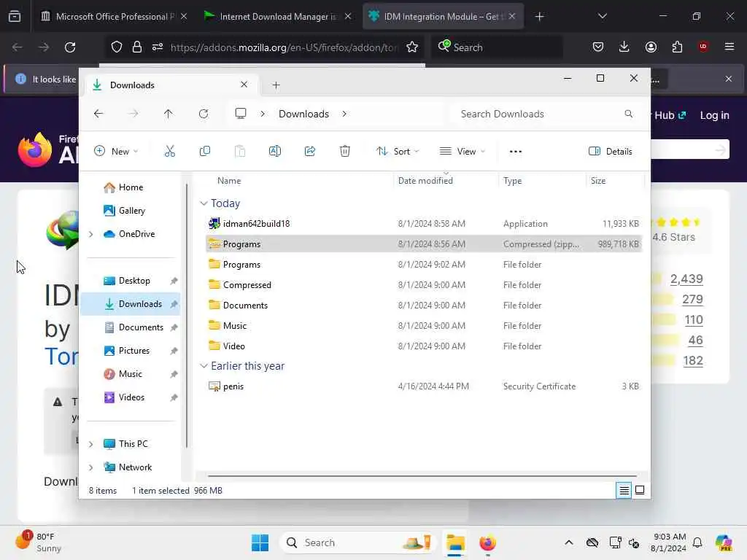Refresh the Downloads folder view
Image resolution: width=747 pixels, height=560 pixels.
coord(204,114)
